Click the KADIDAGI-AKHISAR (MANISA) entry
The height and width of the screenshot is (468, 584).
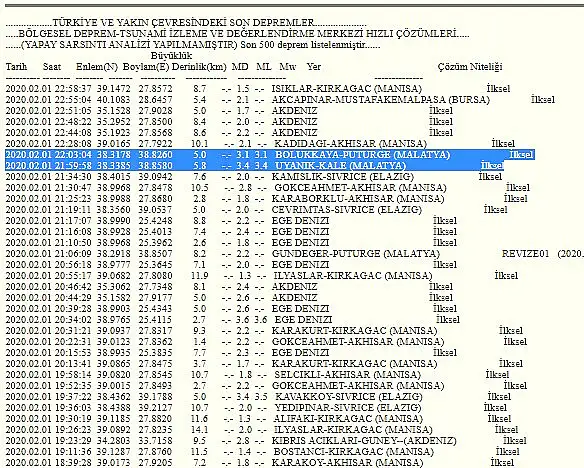click(350, 144)
